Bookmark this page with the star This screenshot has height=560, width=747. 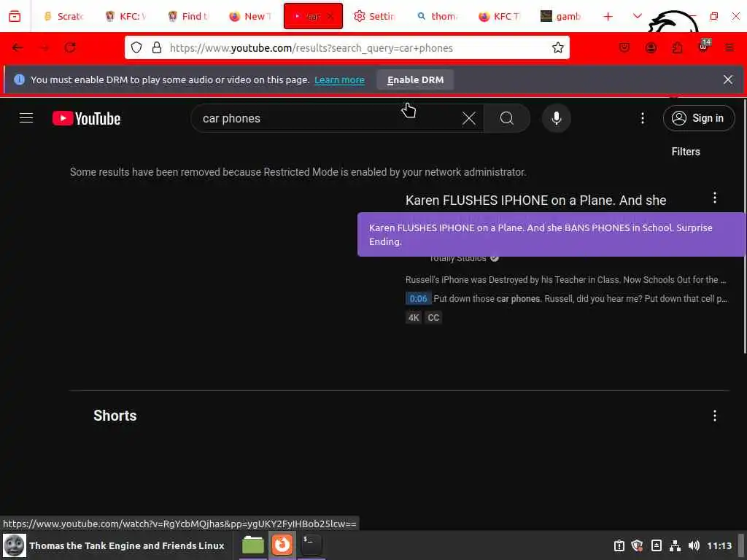click(558, 47)
